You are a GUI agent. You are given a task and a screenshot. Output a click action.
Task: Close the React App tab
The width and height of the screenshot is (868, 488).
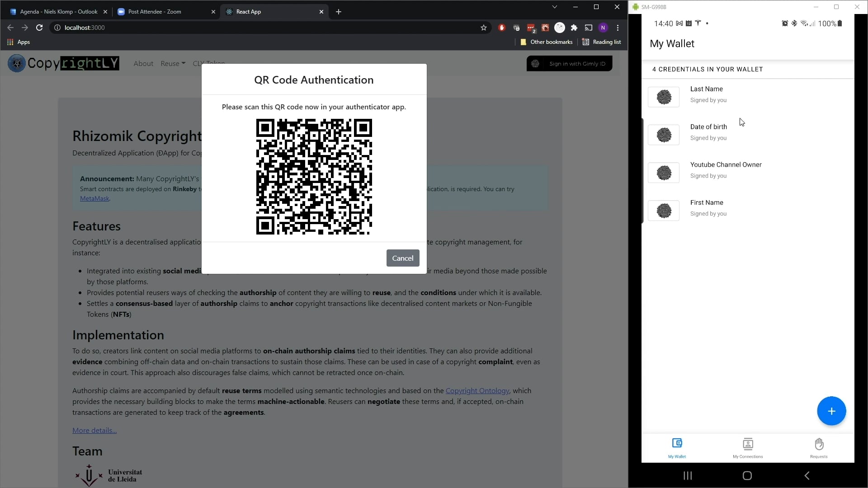pyautogui.click(x=321, y=12)
